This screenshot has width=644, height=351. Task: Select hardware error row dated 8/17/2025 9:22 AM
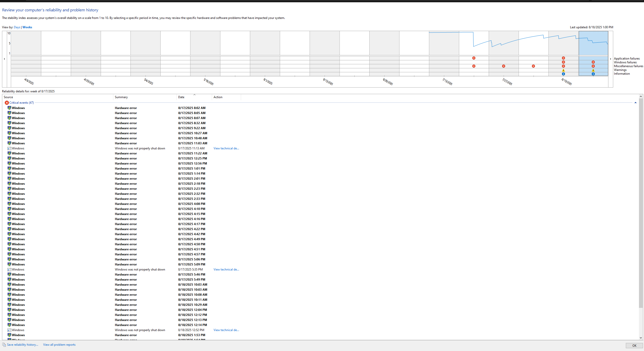(320, 128)
